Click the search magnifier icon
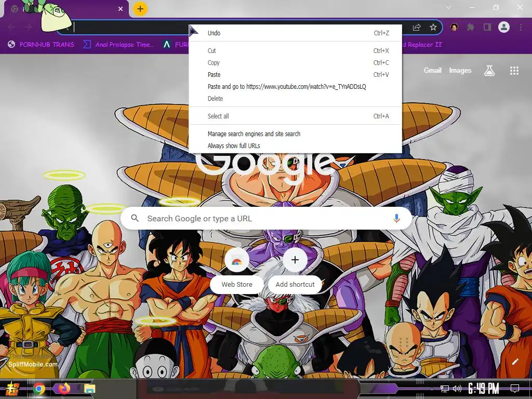This screenshot has height=399, width=532. 135,218
